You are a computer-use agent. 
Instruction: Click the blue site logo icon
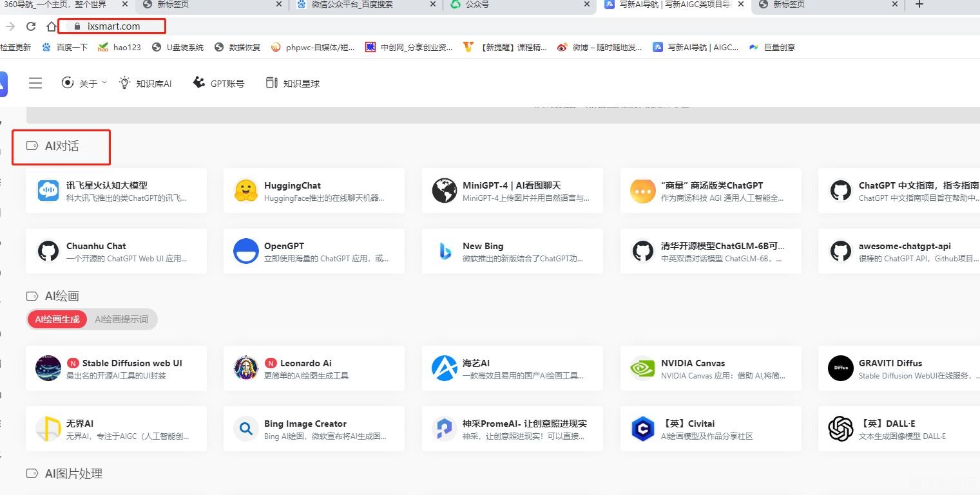(x=4, y=83)
